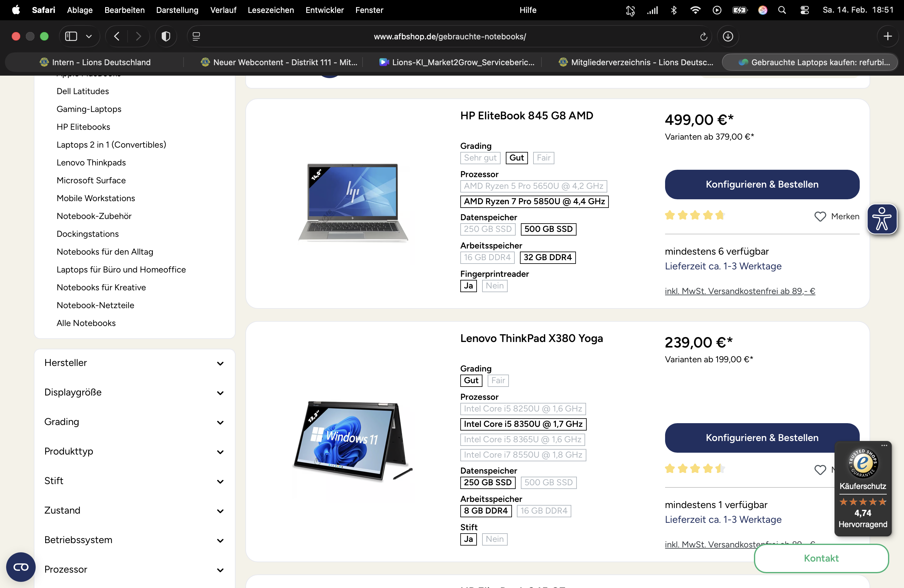Viewport: 904px width, 588px height.
Task: Switch to Mitgliederverzeichnis tab
Action: 636,62
